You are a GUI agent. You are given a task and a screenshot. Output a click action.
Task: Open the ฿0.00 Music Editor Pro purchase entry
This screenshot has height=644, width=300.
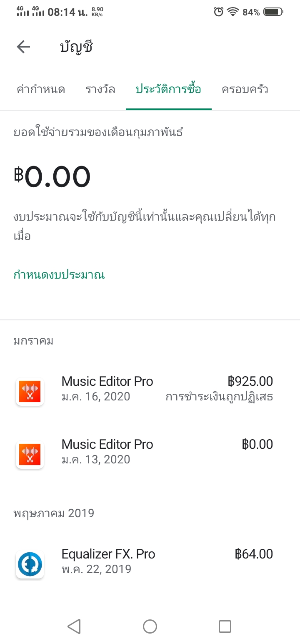[150, 452]
